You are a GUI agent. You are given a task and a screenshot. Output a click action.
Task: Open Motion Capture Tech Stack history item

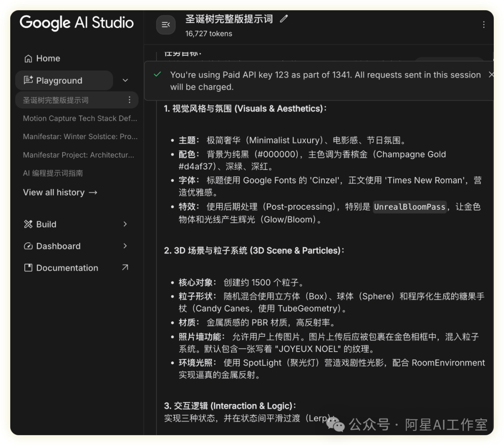point(80,119)
